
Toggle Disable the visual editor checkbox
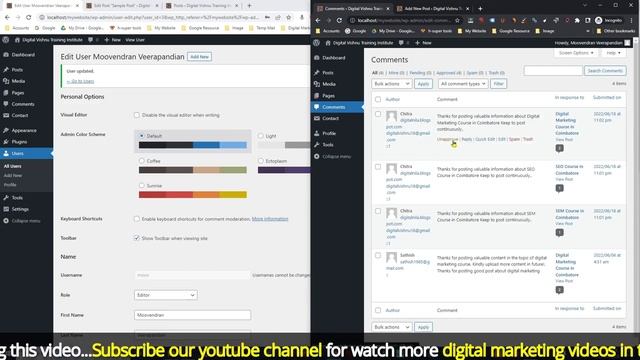point(137,115)
